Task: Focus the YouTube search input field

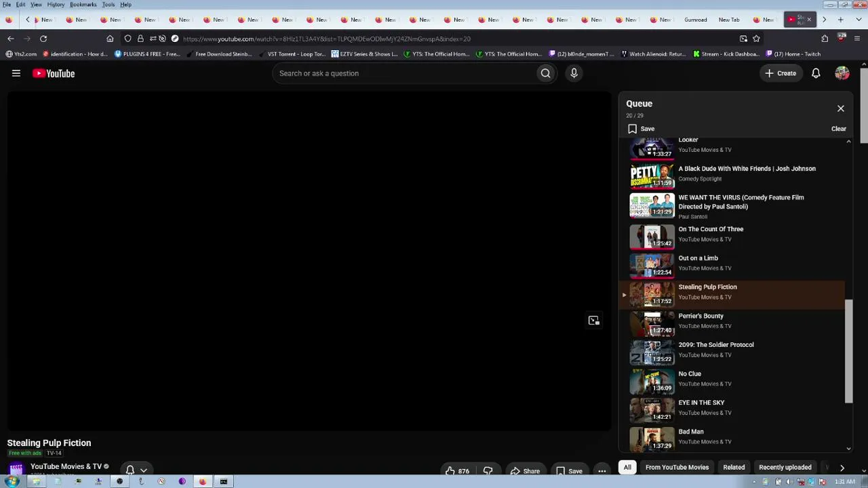Action: point(403,73)
